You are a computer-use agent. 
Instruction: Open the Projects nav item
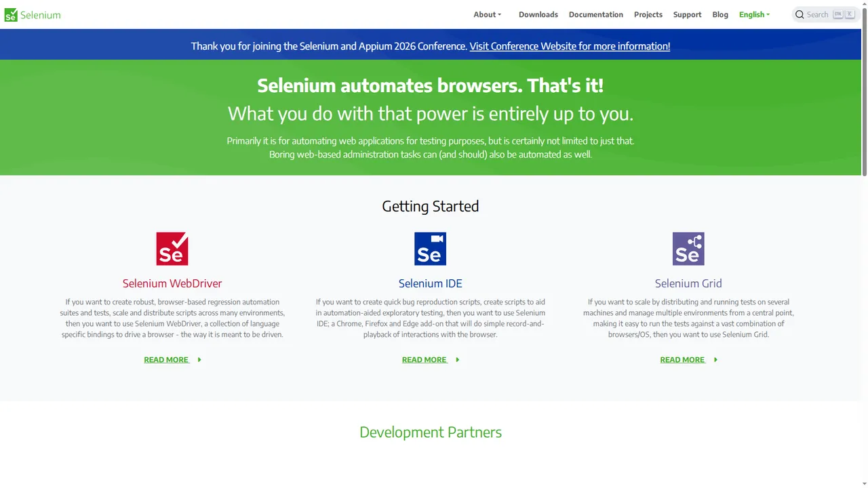coord(648,14)
